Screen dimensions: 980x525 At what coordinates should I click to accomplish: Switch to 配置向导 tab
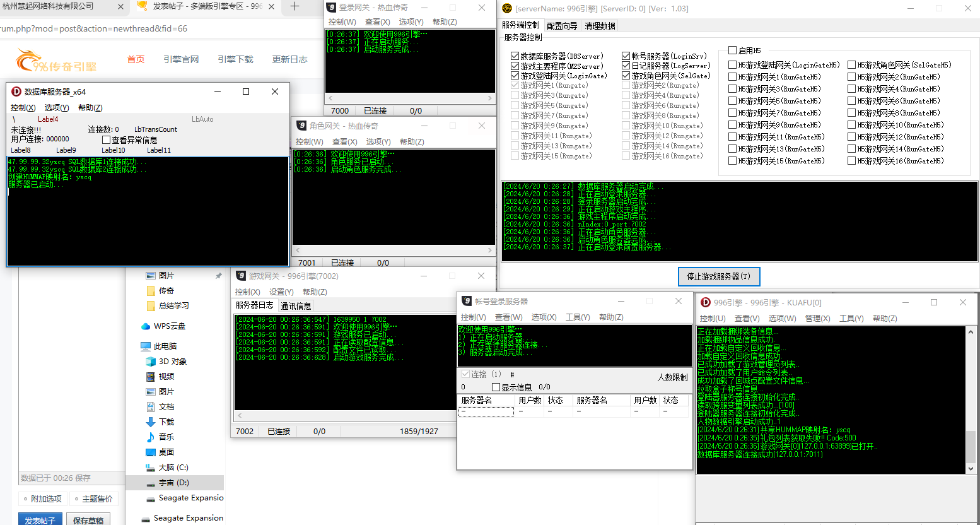[562, 26]
